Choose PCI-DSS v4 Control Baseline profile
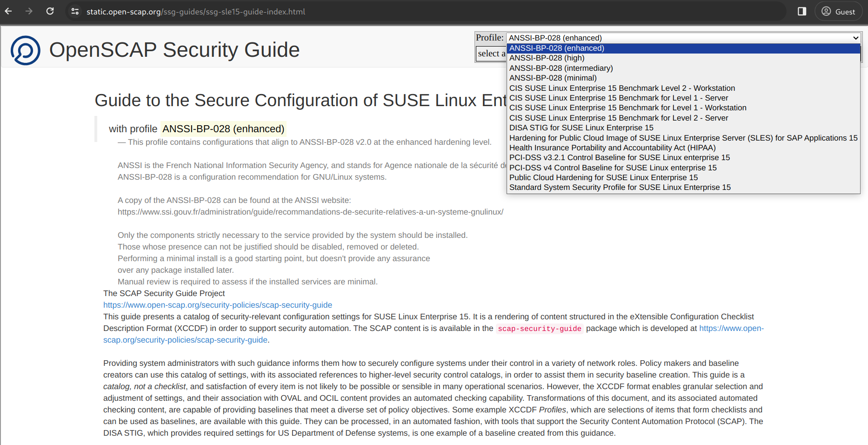The image size is (868, 445). coord(613,168)
